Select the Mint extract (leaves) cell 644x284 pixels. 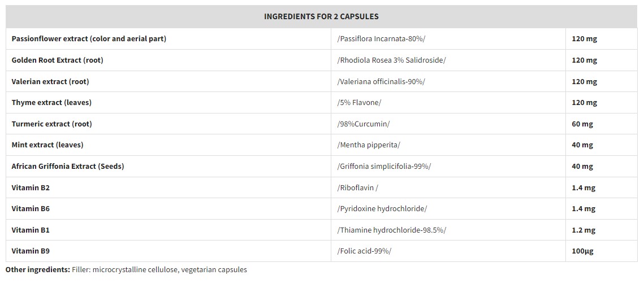[x=47, y=145]
